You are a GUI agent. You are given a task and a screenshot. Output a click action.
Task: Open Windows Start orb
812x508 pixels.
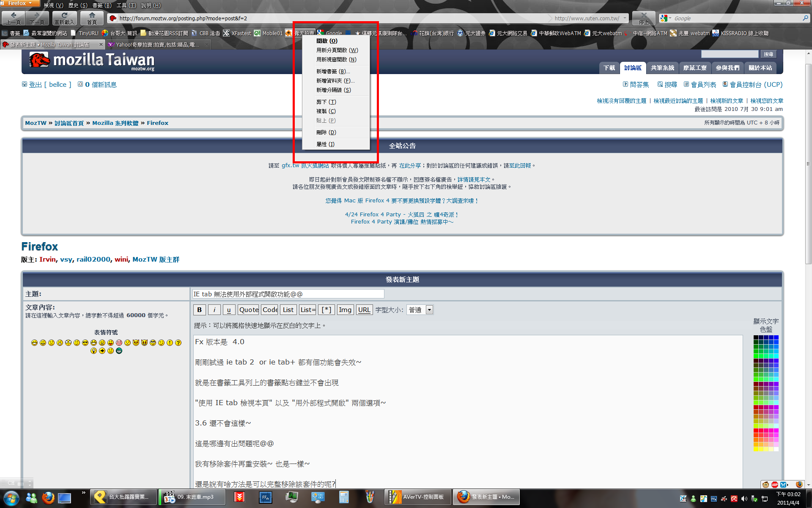click(11, 498)
